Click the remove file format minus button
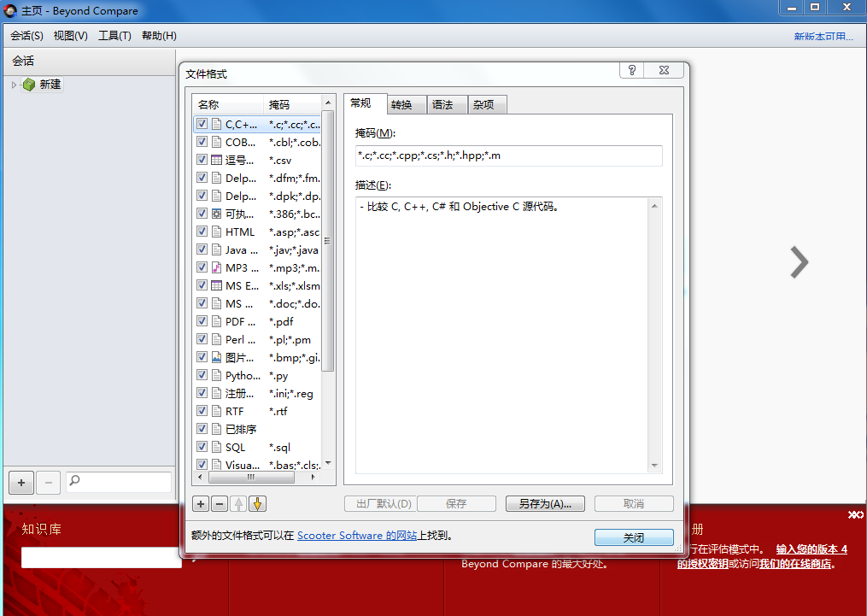 point(220,504)
